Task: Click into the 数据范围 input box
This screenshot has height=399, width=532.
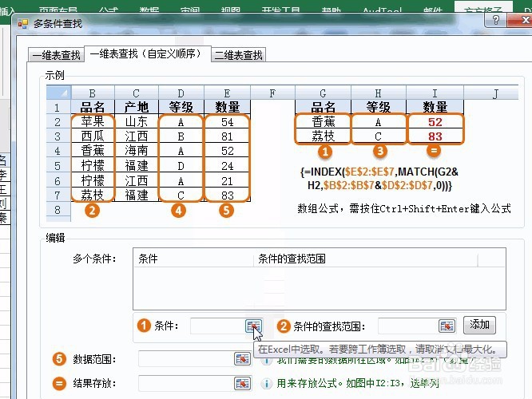Action: point(186,359)
